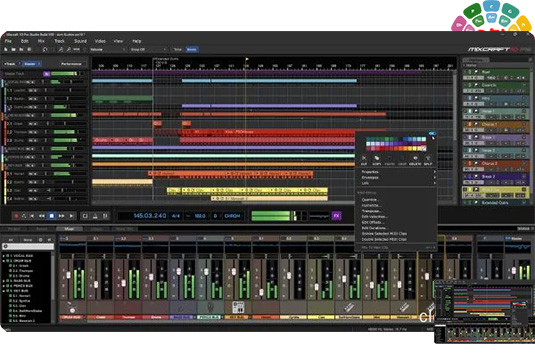Open the Track menu
Screen dimensions: 535x363
coord(59,41)
